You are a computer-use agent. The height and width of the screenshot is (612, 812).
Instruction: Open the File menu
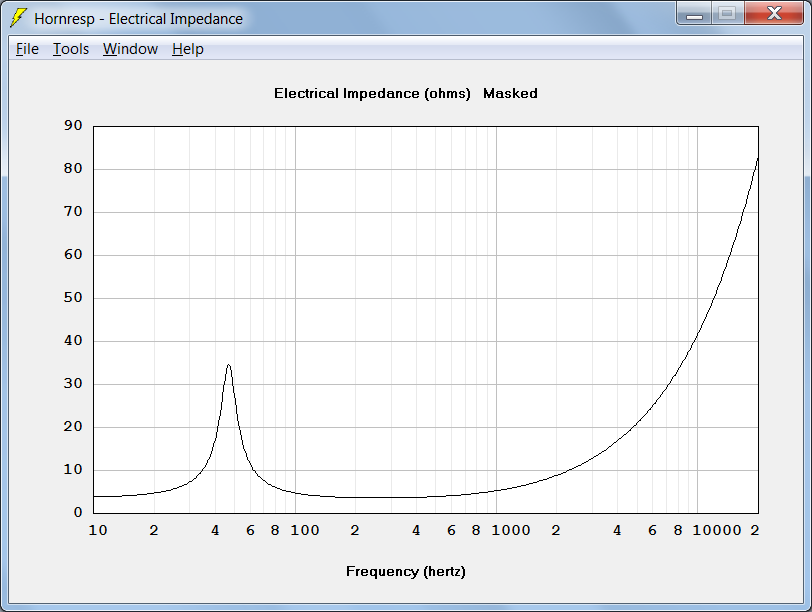pos(27,49)
